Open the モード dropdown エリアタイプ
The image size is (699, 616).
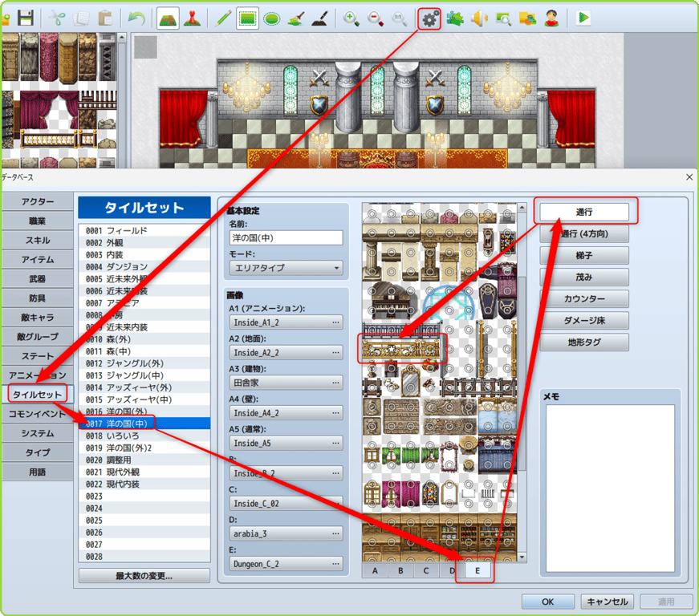286,268
